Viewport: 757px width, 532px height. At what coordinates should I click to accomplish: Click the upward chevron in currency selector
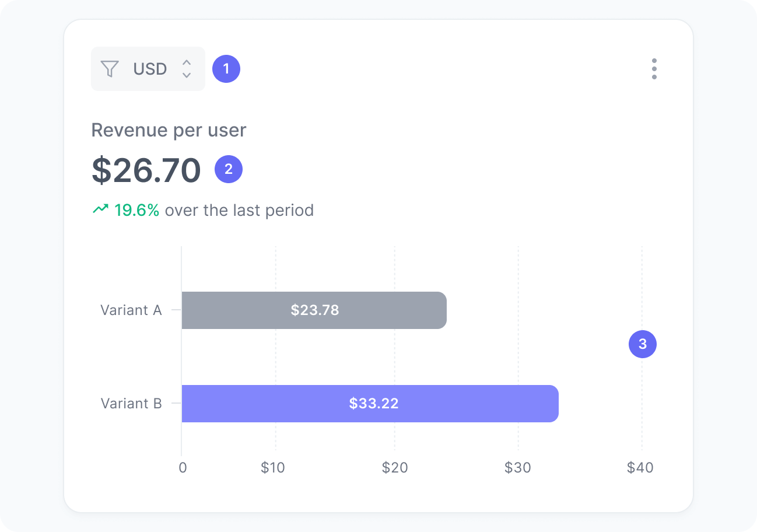tap(186, 63)
